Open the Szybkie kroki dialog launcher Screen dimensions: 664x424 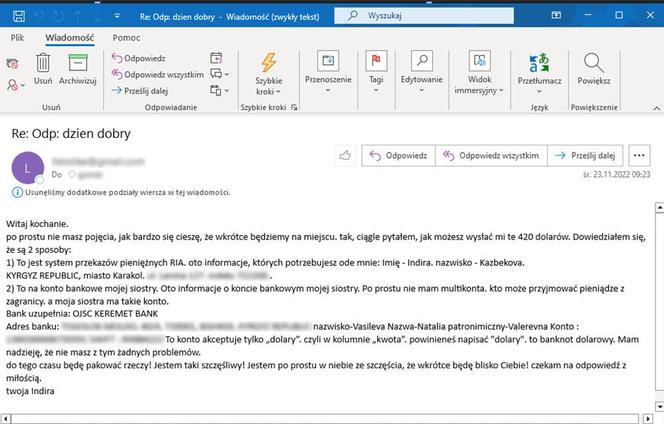pyautogui.click(x=294, y=108)
